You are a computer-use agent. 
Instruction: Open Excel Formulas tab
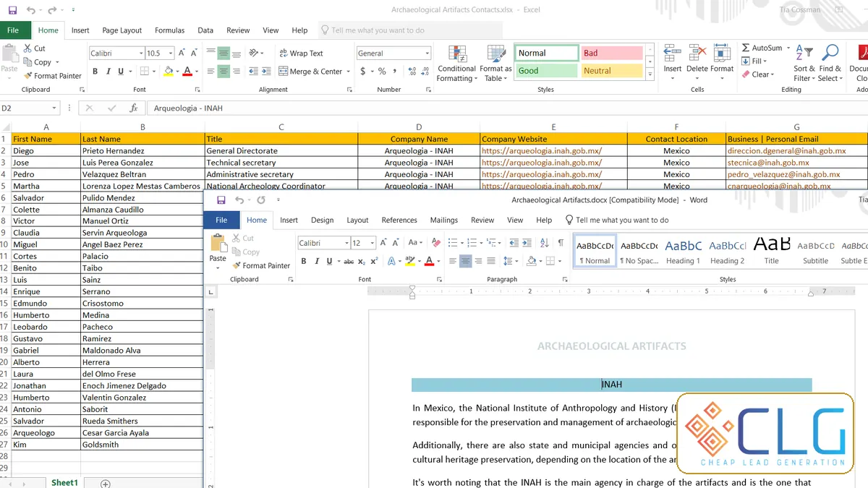point(170,30)
